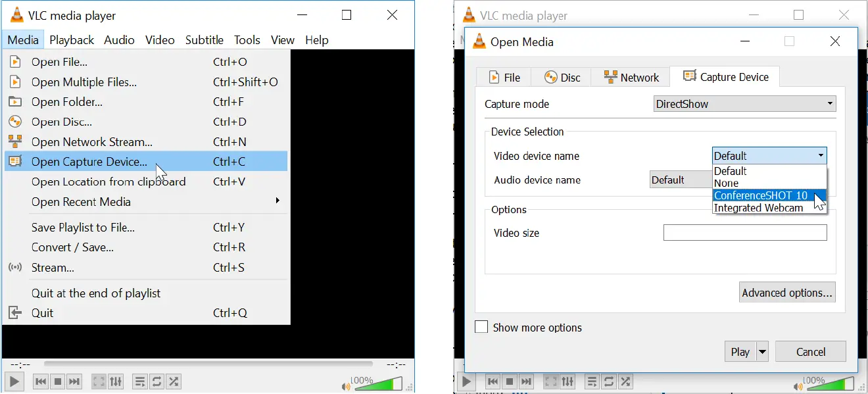Open the View menu
Screen dimensions: 868x394
[283, 40]
